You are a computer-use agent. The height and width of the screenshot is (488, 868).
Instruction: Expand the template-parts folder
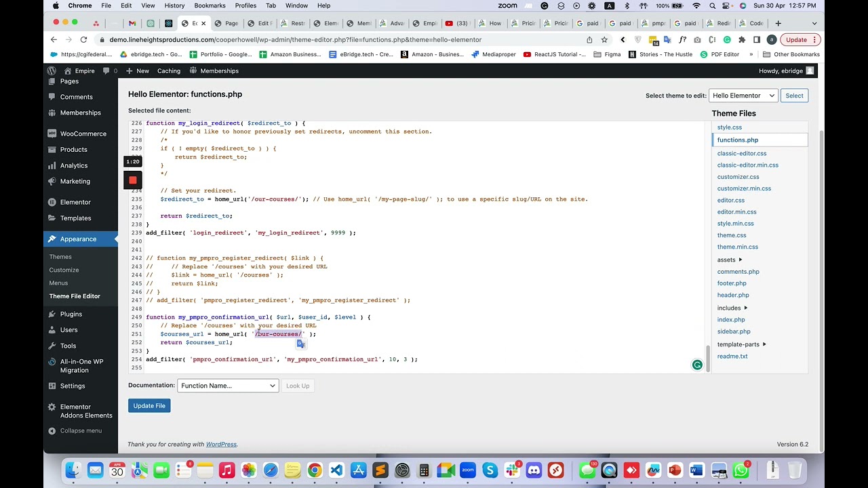742,344
